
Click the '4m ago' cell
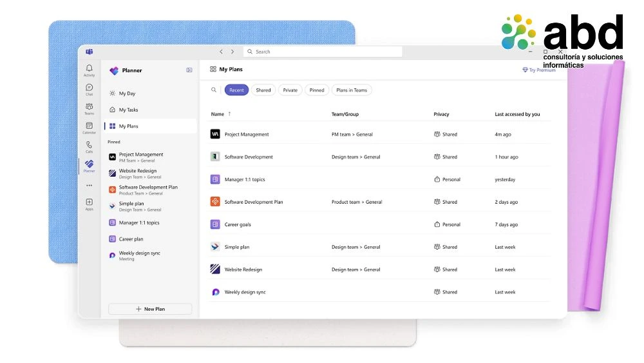tap(503, 134)
